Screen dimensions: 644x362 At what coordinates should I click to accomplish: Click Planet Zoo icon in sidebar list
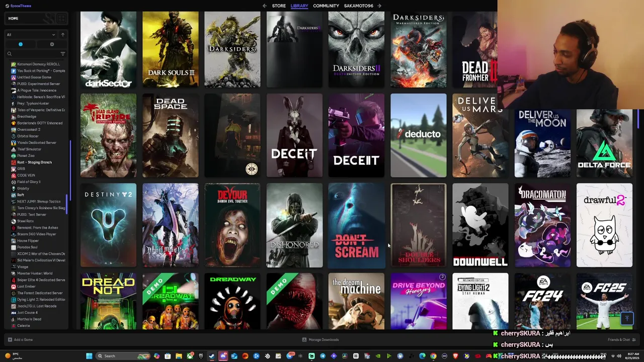click(x=14, y=156)
